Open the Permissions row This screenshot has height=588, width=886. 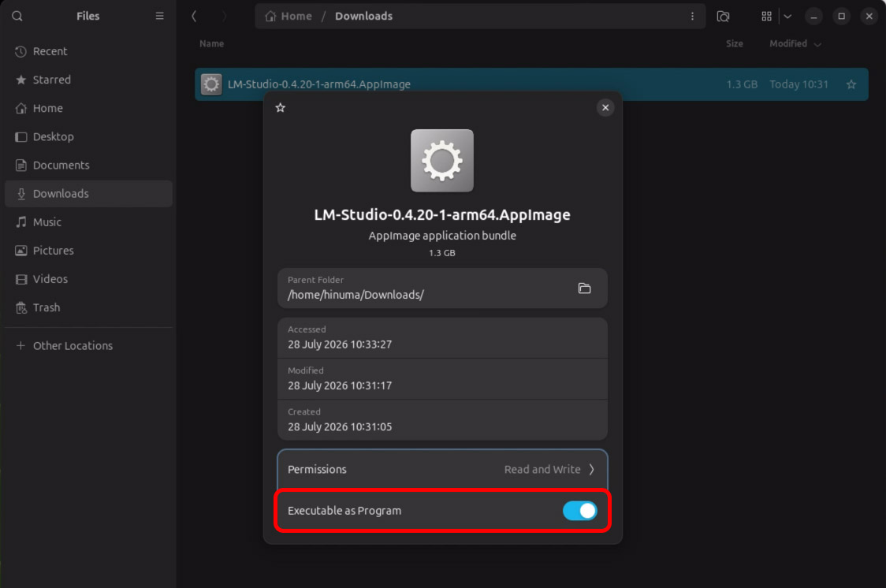coord(442,470)
